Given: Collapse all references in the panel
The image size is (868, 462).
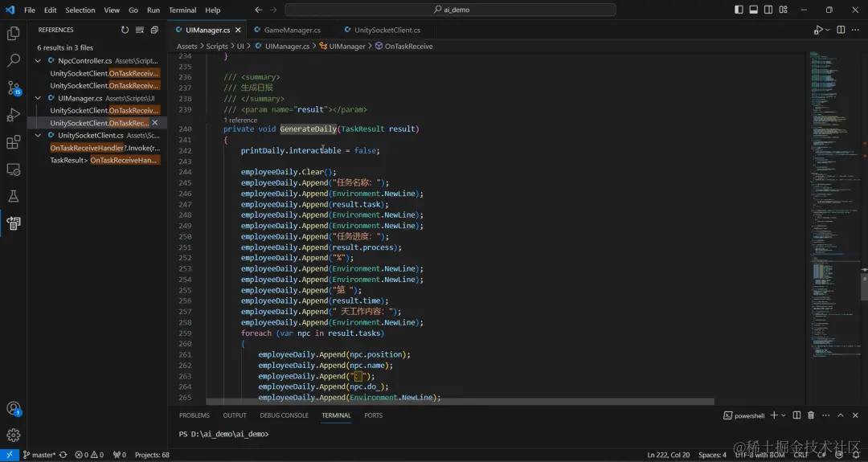Looking at the screenshot, I should click(x=154, y=30).
